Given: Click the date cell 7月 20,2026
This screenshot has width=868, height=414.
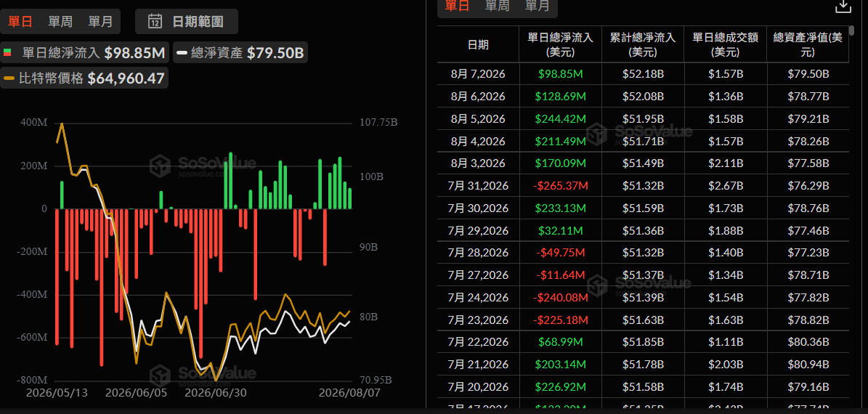Looking at the screenshot, I should pos(478,386).
